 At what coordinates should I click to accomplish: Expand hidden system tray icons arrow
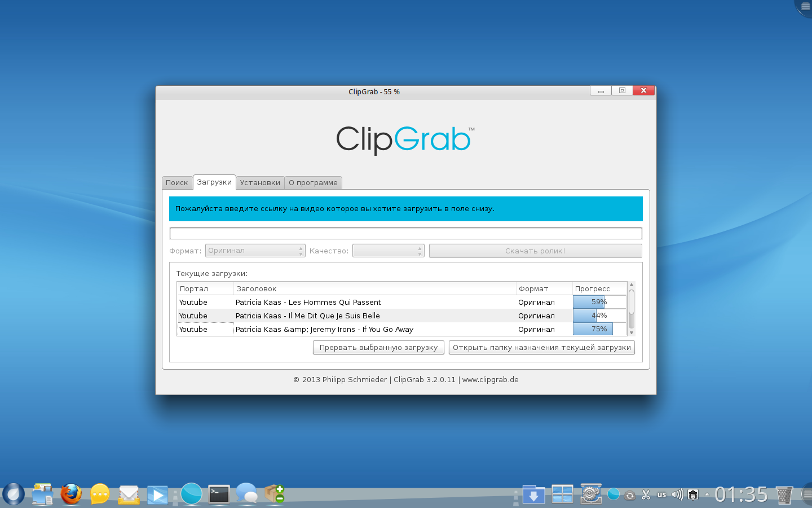[707, 494]
